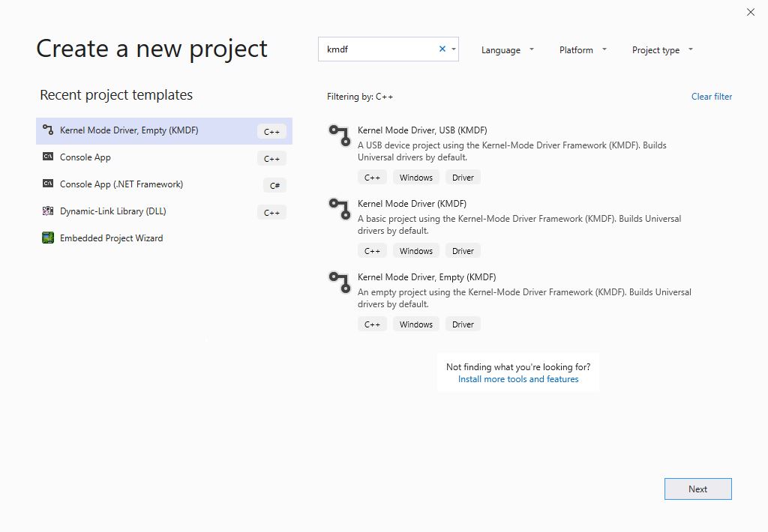Select Kernel Mode Driver (KMDF) result title
The width and height of the screenshot is (768, 532).
412,204
